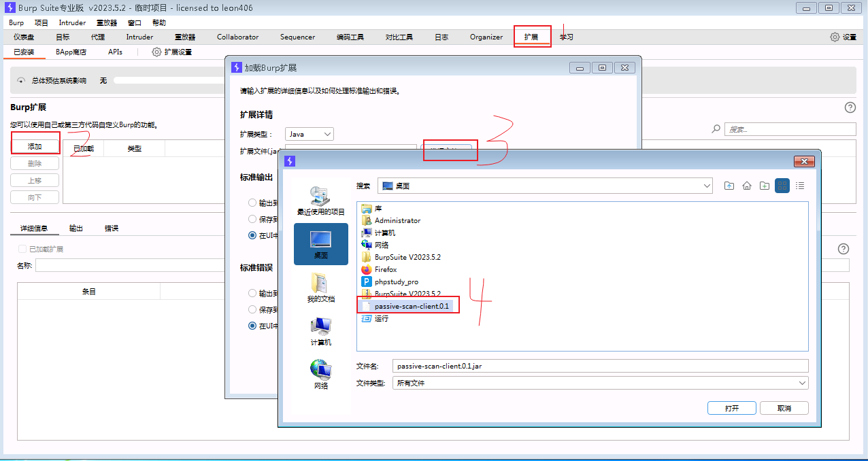This screenshot has width=868, height=461.
Task: Click the 名称 input field
Action: pyautogui.click(x=130, y=265)
